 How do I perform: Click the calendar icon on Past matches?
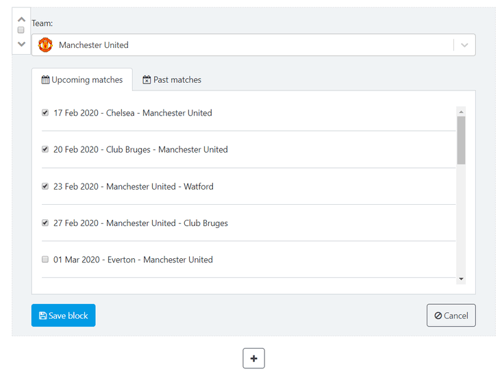(147, 80)
